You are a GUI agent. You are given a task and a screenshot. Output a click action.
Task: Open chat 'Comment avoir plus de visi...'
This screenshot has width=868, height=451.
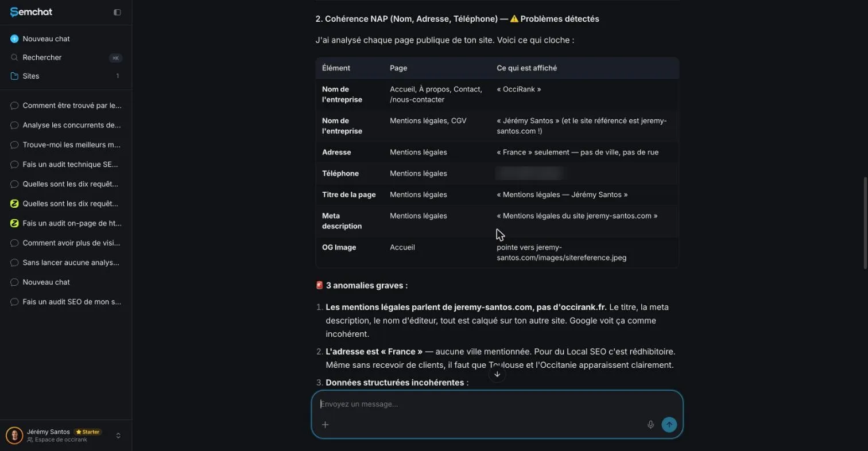coord(65,243)
